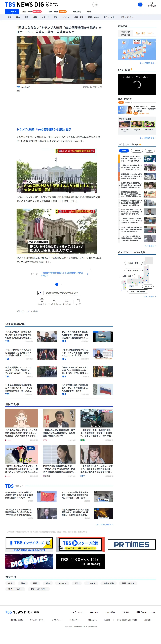Open 北海道・東北 area news

pos(134,263)
